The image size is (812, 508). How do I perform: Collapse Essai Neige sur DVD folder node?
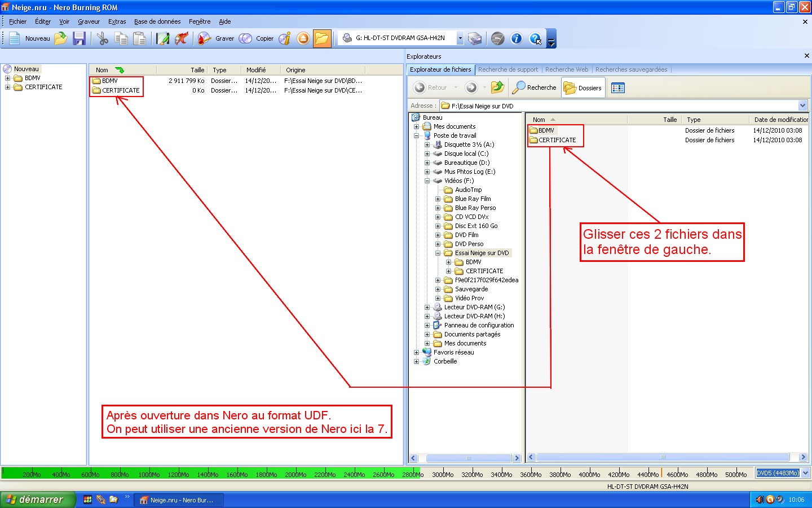438,253
